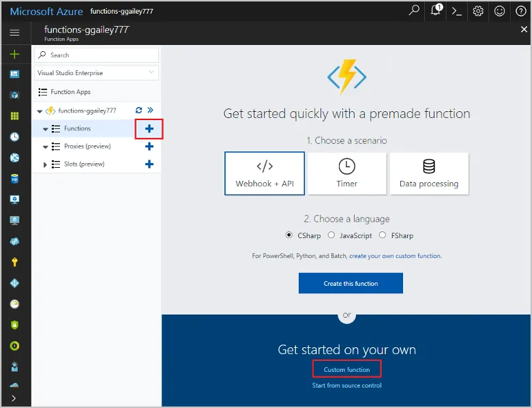
Task: Click the green New resource plus icon
Action: coord(14,55)
